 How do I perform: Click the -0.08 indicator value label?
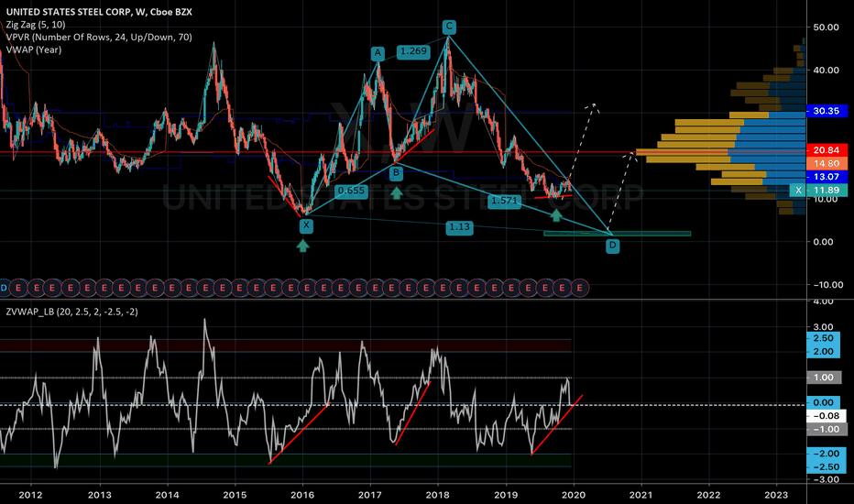[827, 416]
